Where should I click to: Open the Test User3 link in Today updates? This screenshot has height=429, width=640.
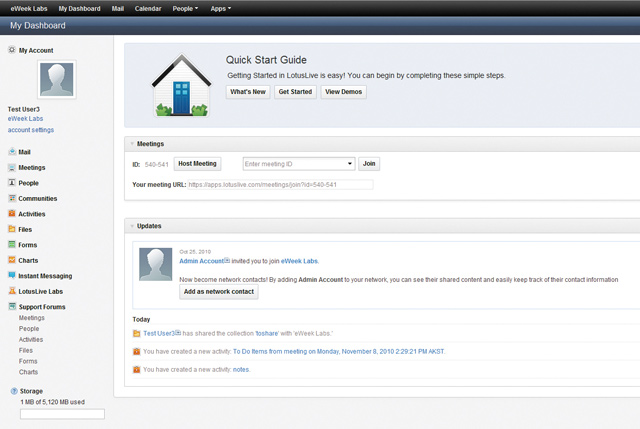pyautogui.click(x=159, y=333)
